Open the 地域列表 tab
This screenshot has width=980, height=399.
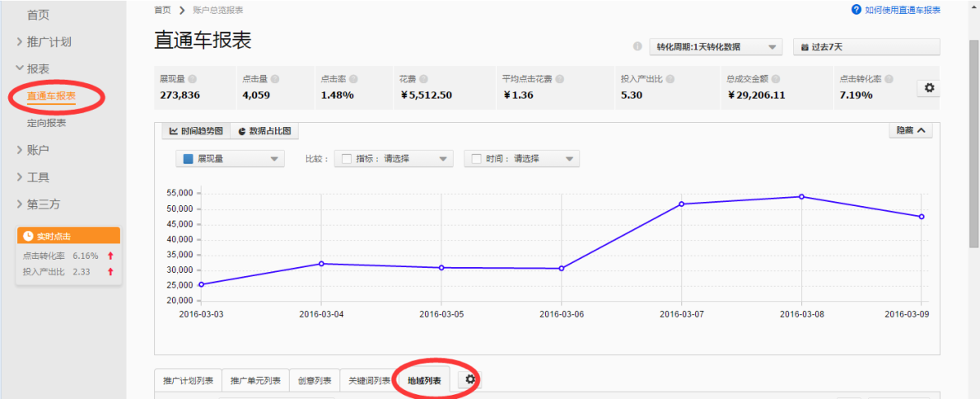click(424, 380)
